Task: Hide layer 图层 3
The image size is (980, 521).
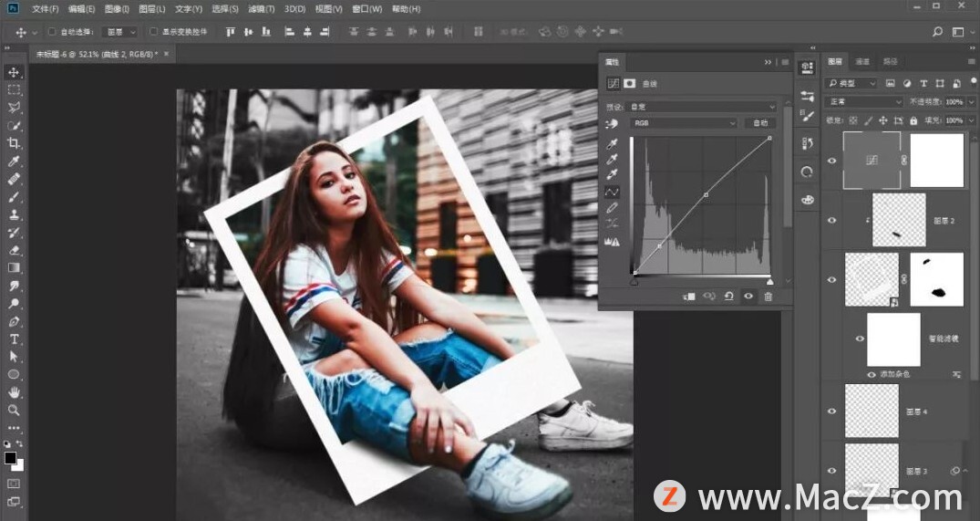Action: click(x=832, y=470)
